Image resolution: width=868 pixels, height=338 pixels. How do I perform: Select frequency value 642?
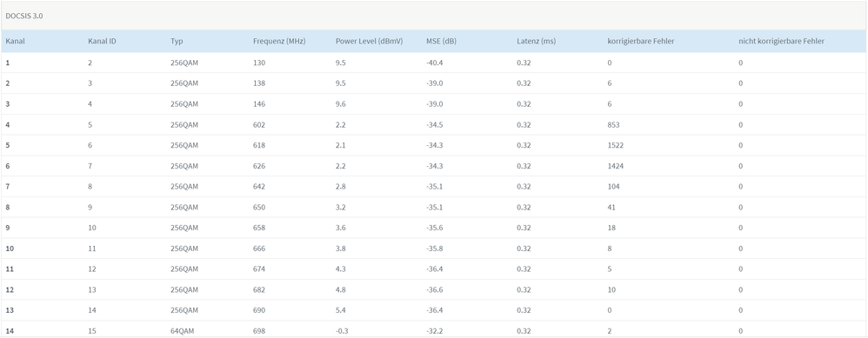click(259, 187)
